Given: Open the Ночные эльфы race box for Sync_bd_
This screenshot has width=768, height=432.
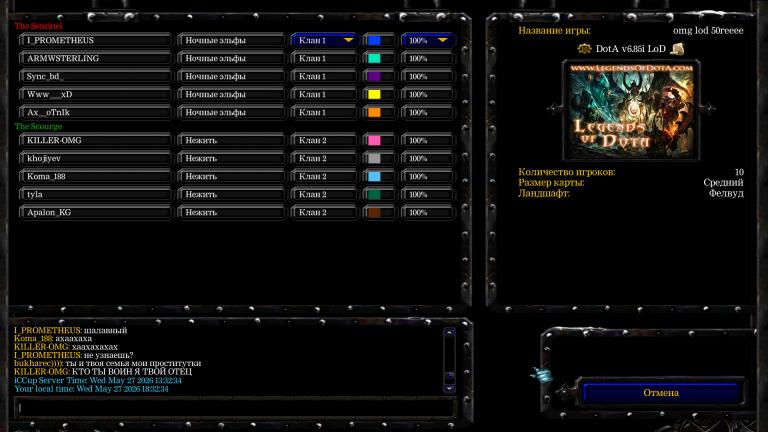Looking at the screenshot, I should tap(231, 76).
